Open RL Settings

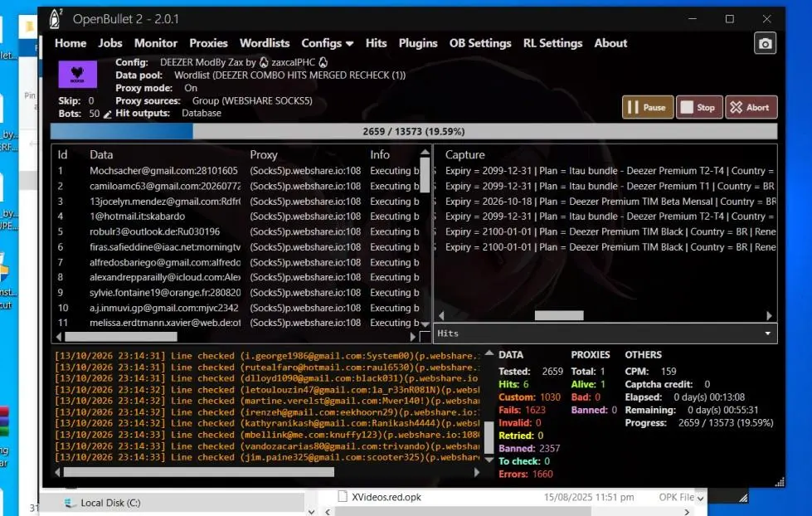click(x=552, y=43)
